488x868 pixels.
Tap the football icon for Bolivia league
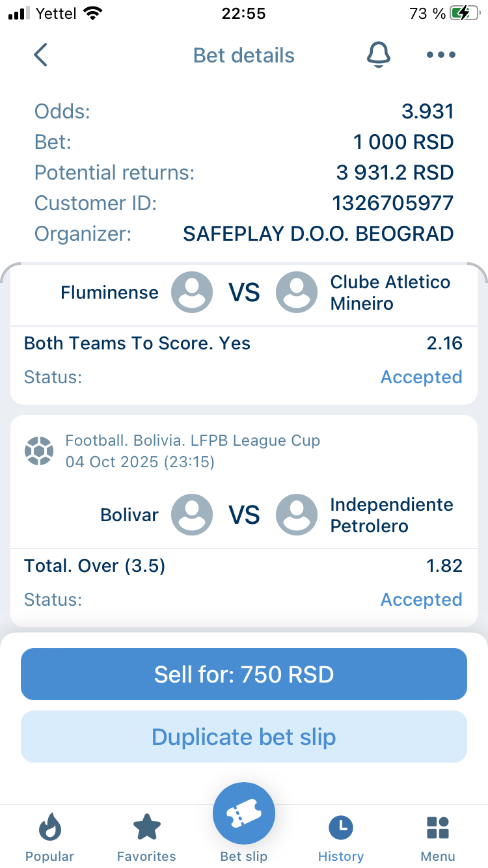[x=38, y=451]
